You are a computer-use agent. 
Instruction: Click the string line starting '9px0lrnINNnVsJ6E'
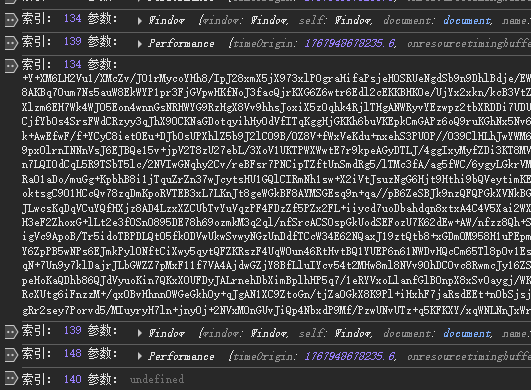pyautogui.click(x=276, y=150)
